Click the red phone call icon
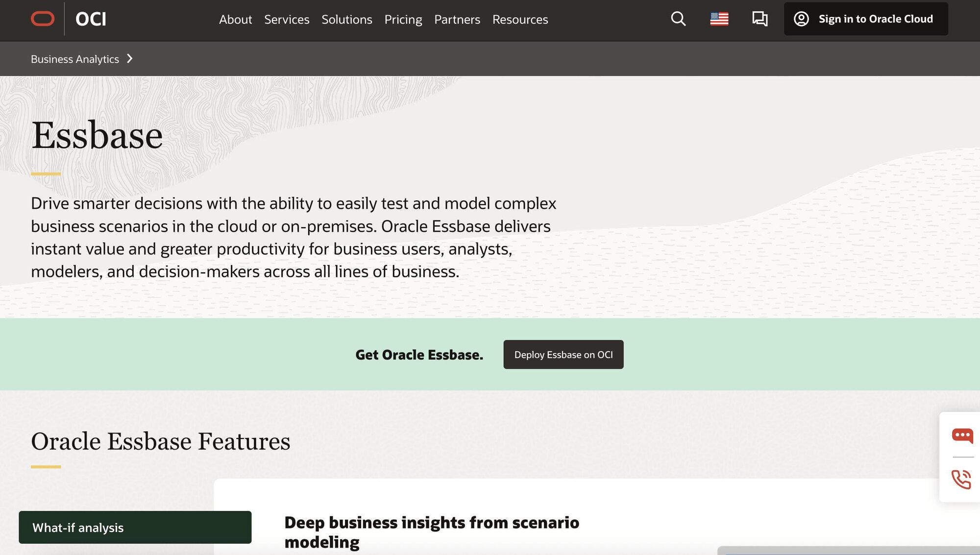Viewport: 980px width, 555px height. point(961,479)
